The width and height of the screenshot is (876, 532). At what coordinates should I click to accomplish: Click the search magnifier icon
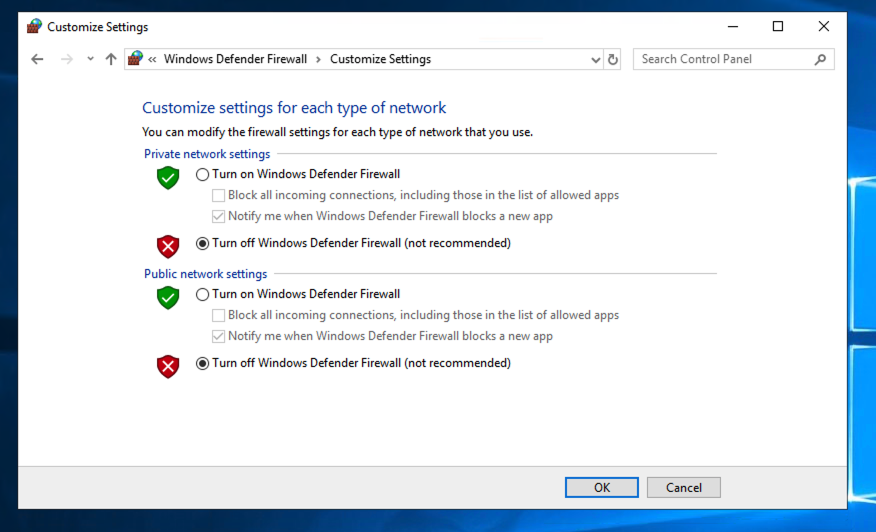click(x=820, y=59)
